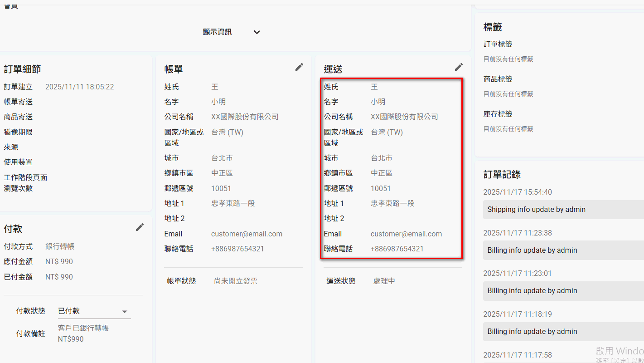The height and width of the screenshot is (363, 644).
Task: Click XX國際股份有限公司 in the 帳單 card
Action: 245,117
